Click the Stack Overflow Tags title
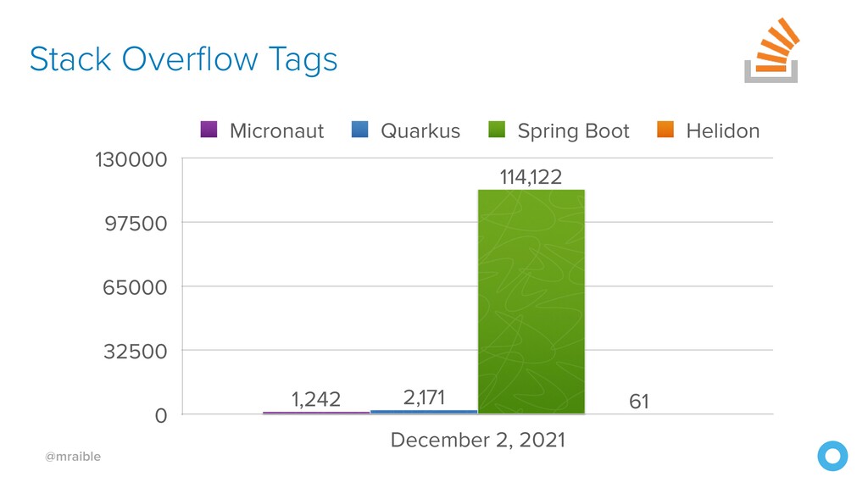Image resolution: width=868 pixels, height=488 pixels. coord(183,60)
